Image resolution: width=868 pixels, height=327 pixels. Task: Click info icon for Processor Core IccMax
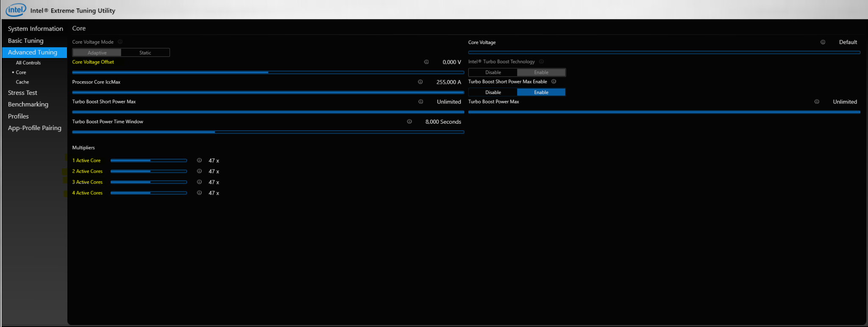tap(420, 82)
